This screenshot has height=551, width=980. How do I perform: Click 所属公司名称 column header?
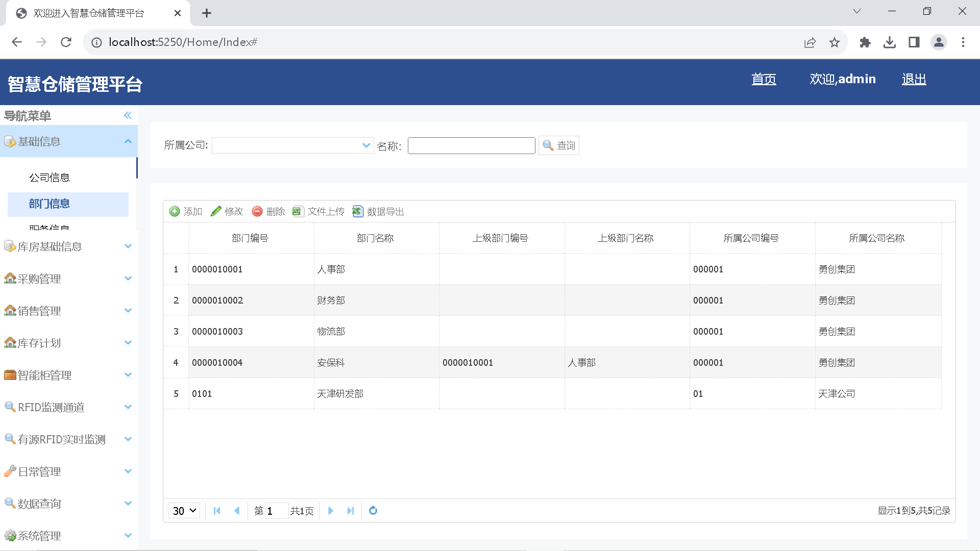tap(878, 238)
